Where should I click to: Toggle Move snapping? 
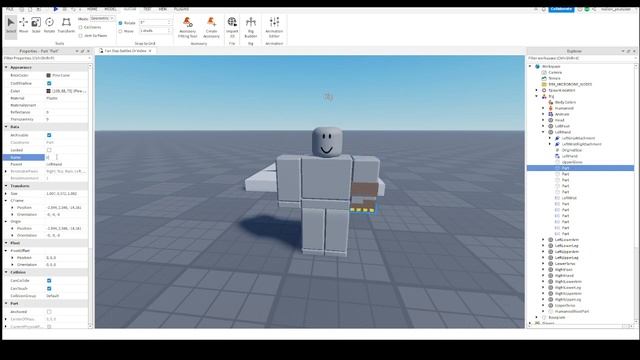120,31
